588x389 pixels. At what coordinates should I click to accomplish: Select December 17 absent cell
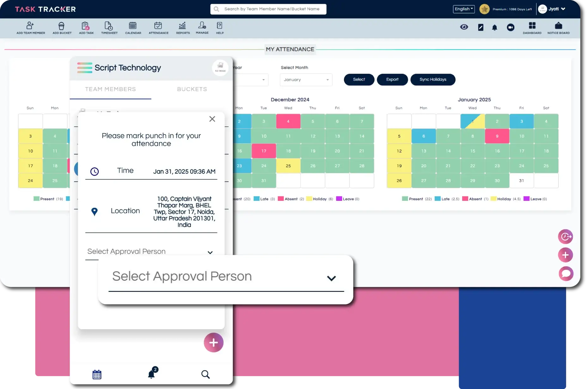tap(264, 151)
